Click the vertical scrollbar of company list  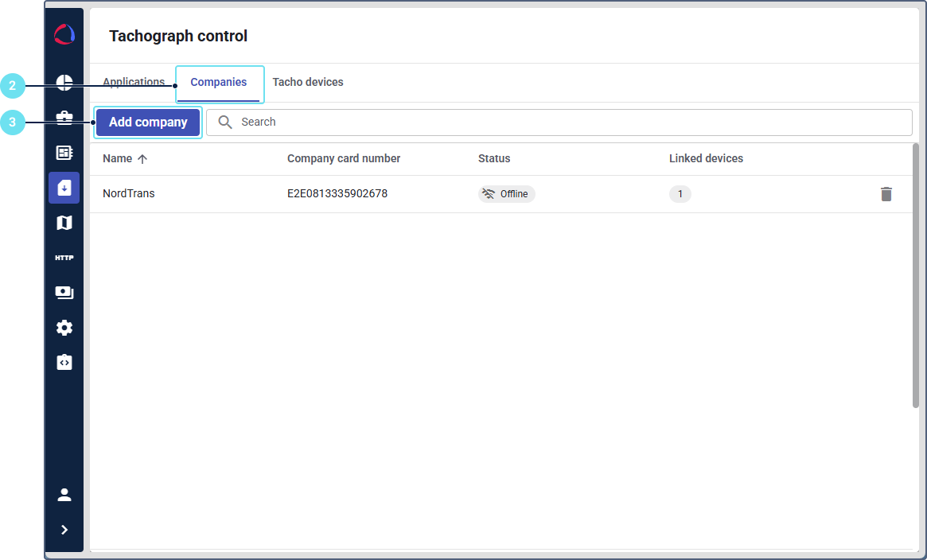pos(915,274)
